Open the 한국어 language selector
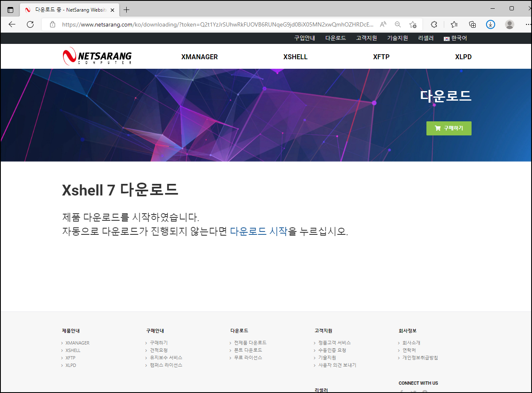This screenshot has height=393, width=532. 455,38
